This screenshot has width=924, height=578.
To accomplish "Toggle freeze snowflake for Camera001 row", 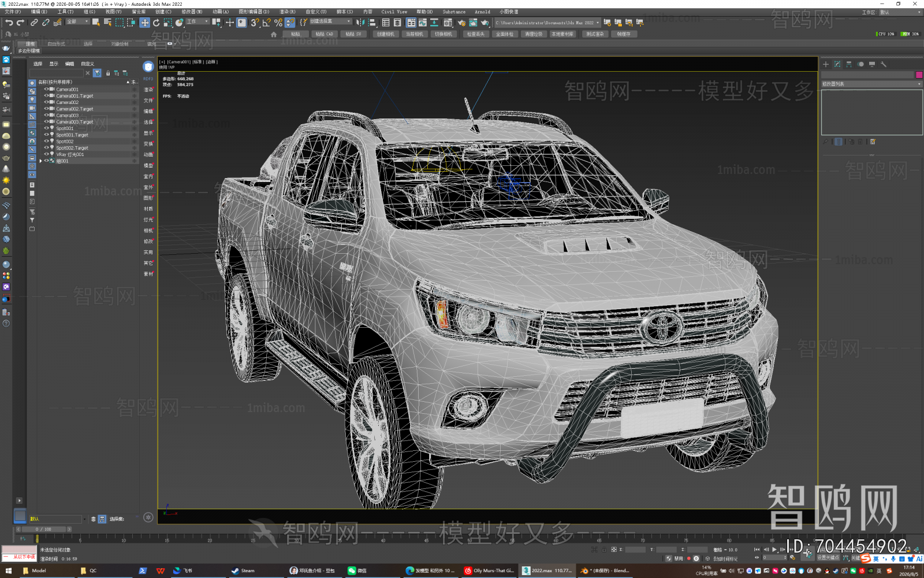I will pos(135,89).
